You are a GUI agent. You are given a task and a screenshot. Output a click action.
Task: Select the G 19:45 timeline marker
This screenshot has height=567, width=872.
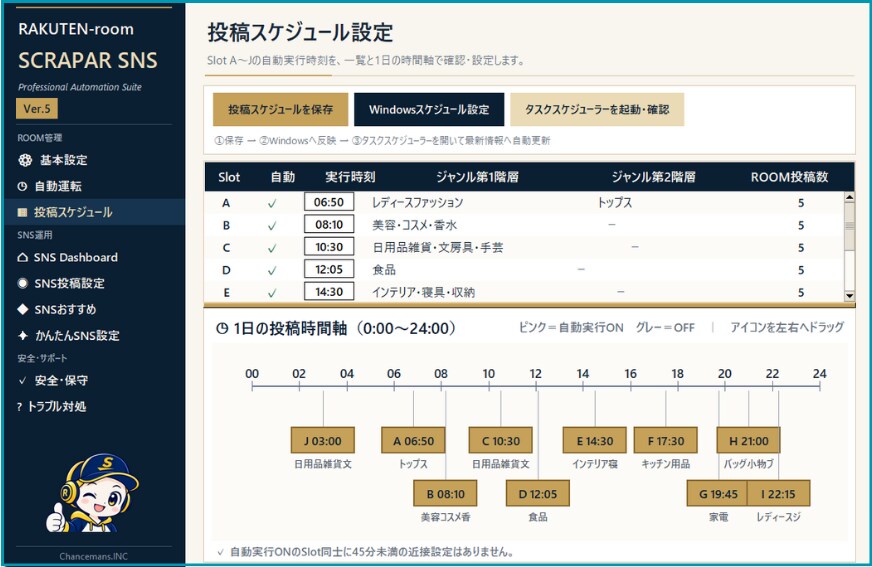click(x=718, y=494)
